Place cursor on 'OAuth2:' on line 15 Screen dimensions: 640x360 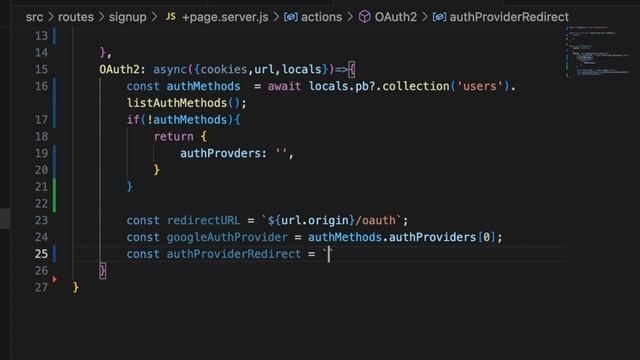tap(122, 69)
